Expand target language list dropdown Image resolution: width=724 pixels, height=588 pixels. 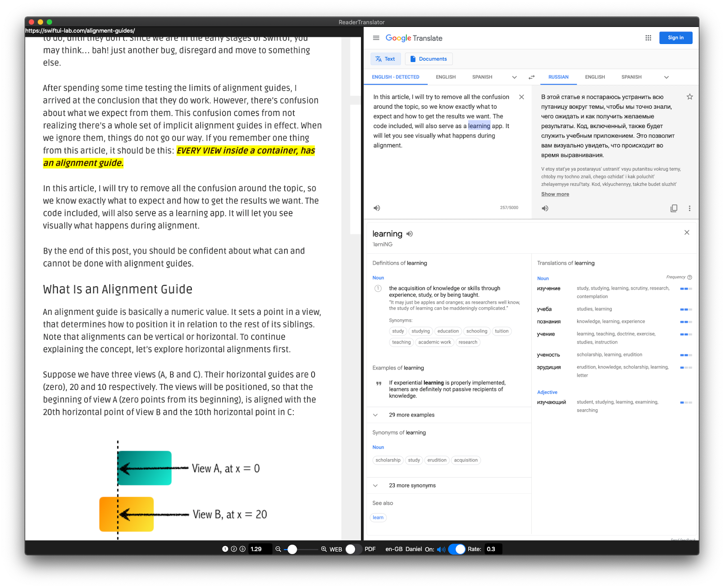[666, 77]
